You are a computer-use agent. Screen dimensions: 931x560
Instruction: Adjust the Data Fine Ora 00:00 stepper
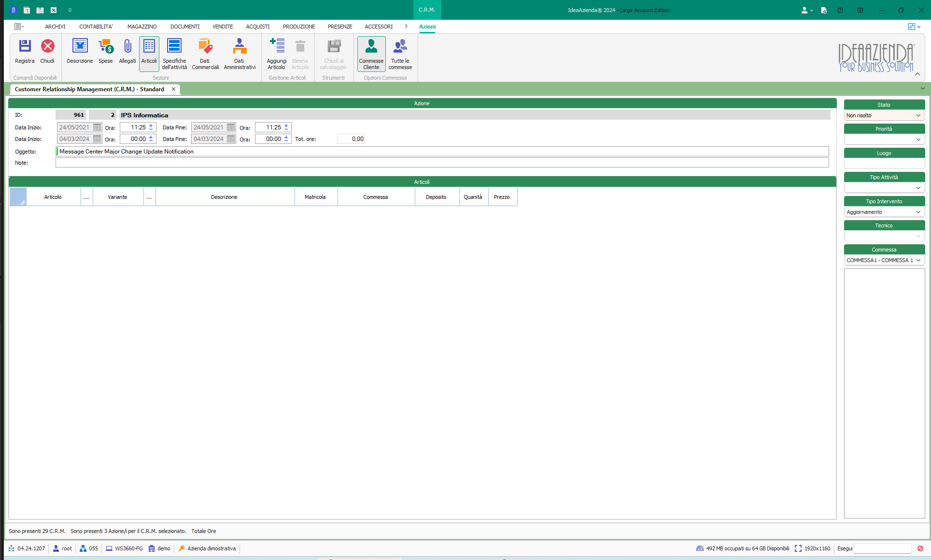[x=286, y=139]
